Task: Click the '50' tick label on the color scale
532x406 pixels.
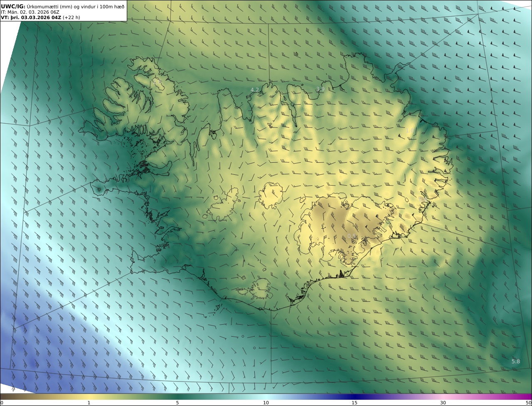Action: click(529, 403)
